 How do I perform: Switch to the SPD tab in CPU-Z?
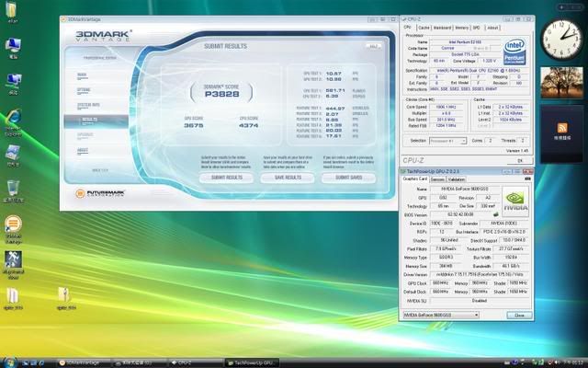476,28
